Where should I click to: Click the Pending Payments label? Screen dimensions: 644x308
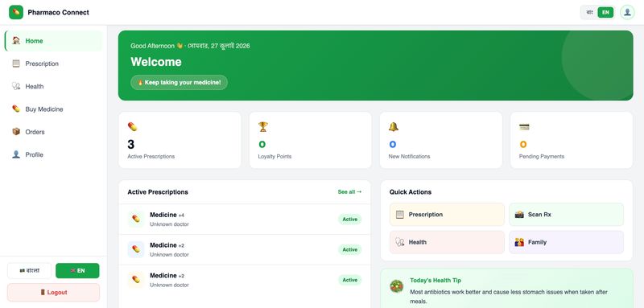tap(541, 156)
